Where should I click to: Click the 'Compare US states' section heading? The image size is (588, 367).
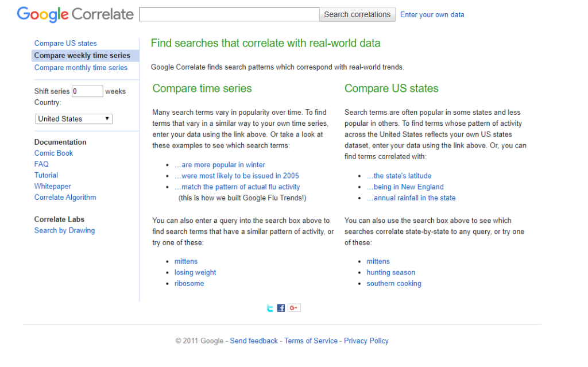pos(392,88)
